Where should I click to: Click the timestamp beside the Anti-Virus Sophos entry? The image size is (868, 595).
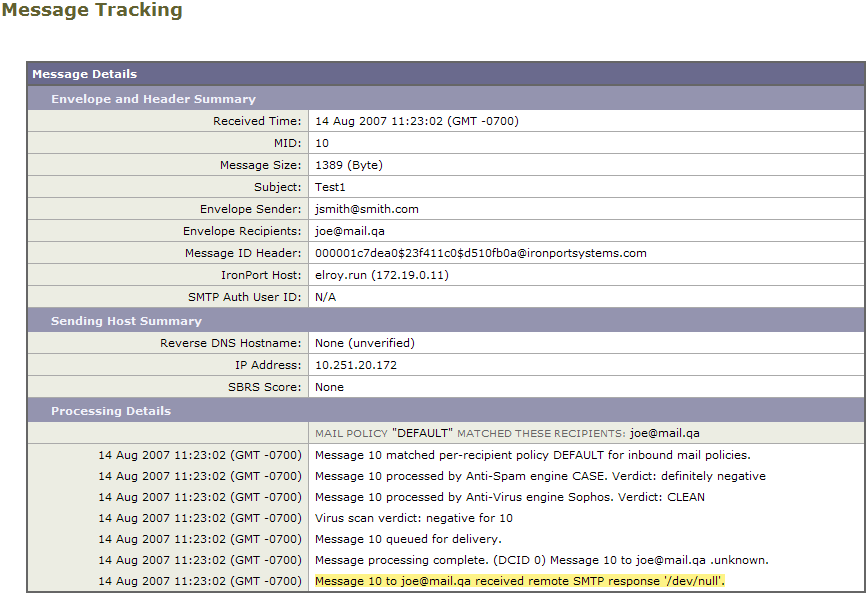(200, 498)
